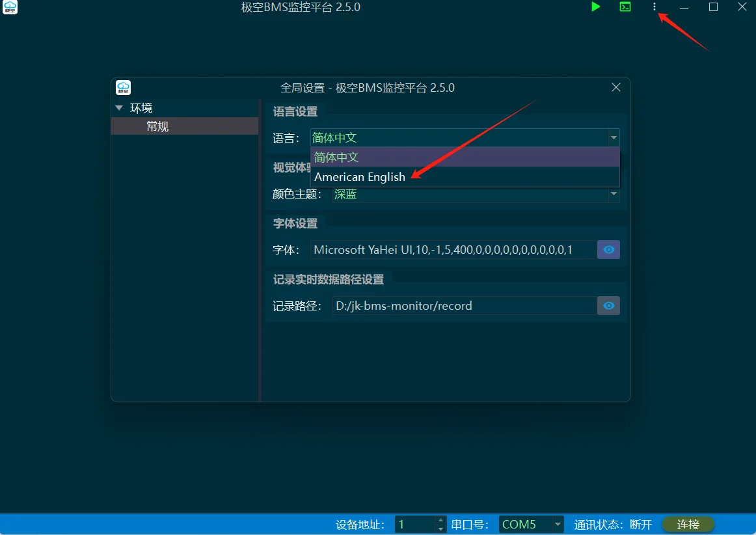756x535 pixels.
Task: Click the 设备地址 number field
Action: point(414,525)
